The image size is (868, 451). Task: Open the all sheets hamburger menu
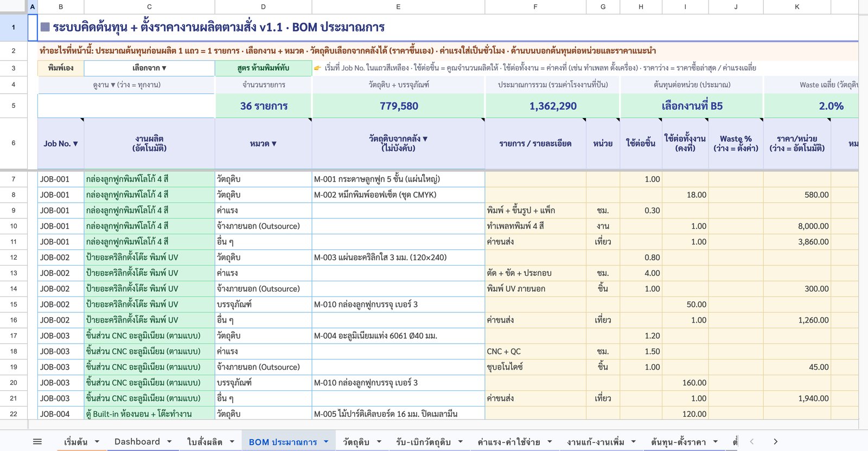(x=37, y=442)
